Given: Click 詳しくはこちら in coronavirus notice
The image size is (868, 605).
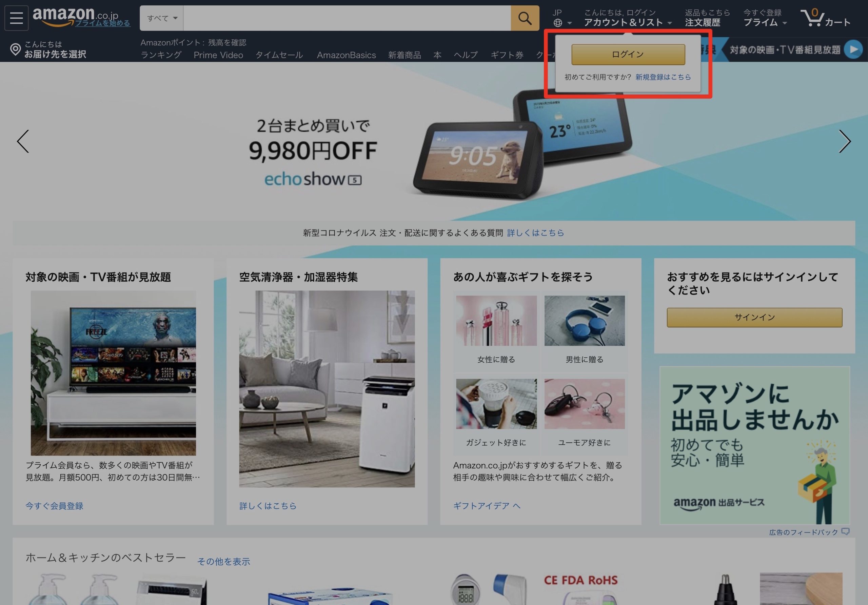Looking at the screenshot, I should coord(535,233).
